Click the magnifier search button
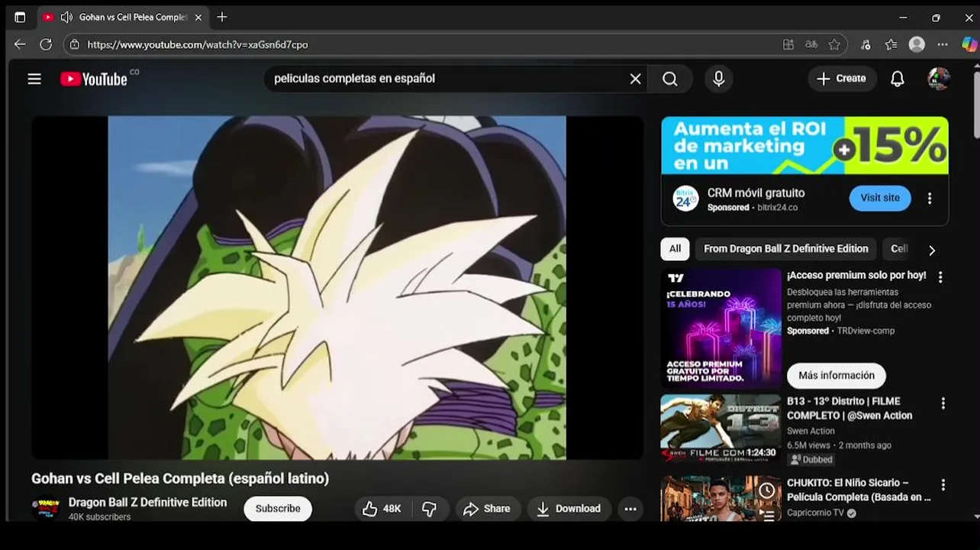Viewport: 980px width, 550px height. (670, 79)
